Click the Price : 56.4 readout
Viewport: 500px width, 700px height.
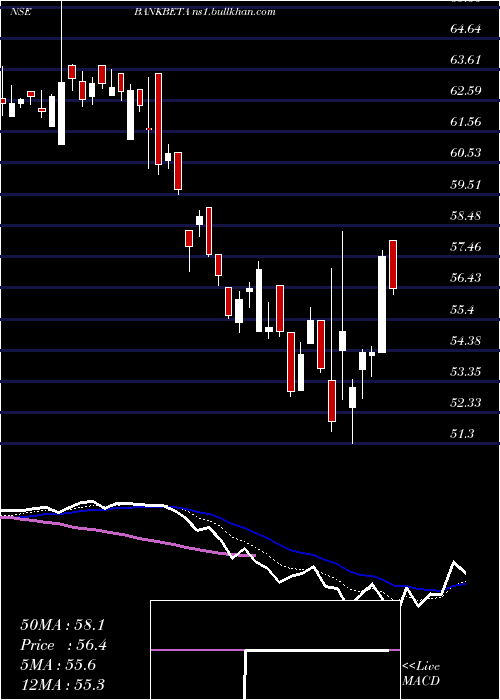(x=63, y=646)
